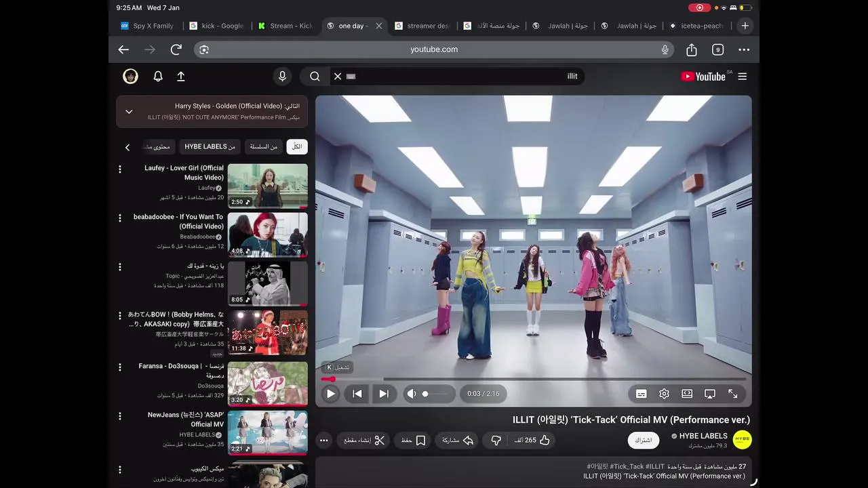This screenshot has height=488, width=868.
Task: Open options for Faransa Do3souqa video
Action: pos(120,367)
